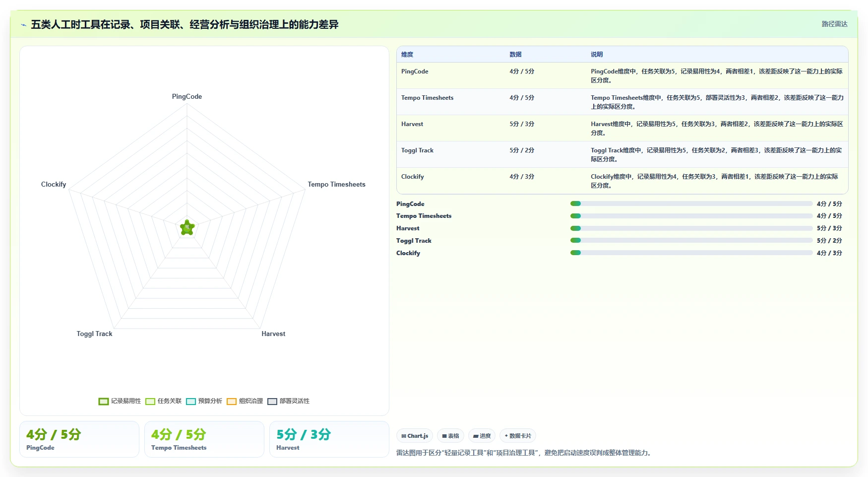Toggle the 记录易用性 legend item
Screen dimensions: 868x477
(x=120, y=401)
